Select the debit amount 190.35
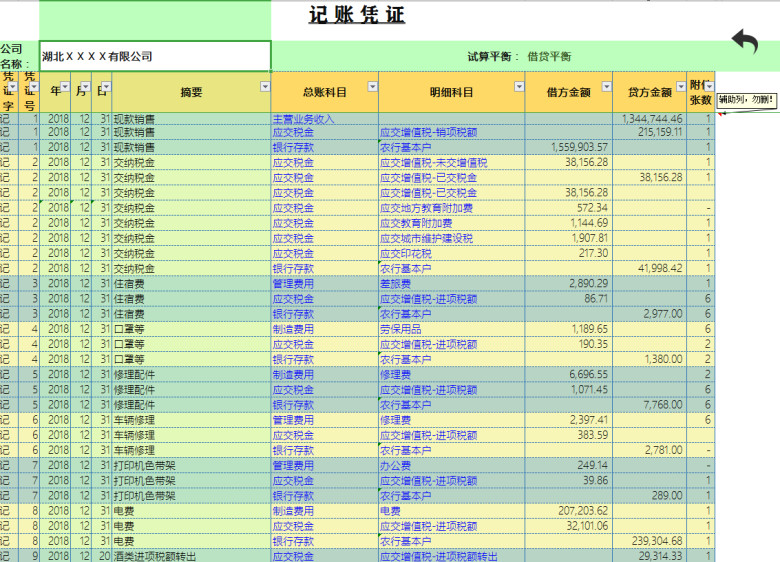This screenshot has width=780, height=562. tap(569, 344)
